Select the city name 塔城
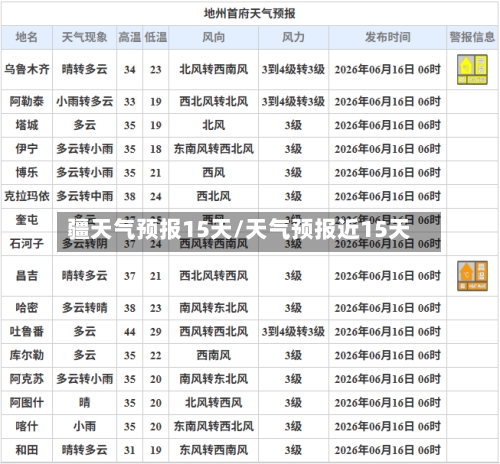The width and height of the screenshot is (500, 464). 27,125
